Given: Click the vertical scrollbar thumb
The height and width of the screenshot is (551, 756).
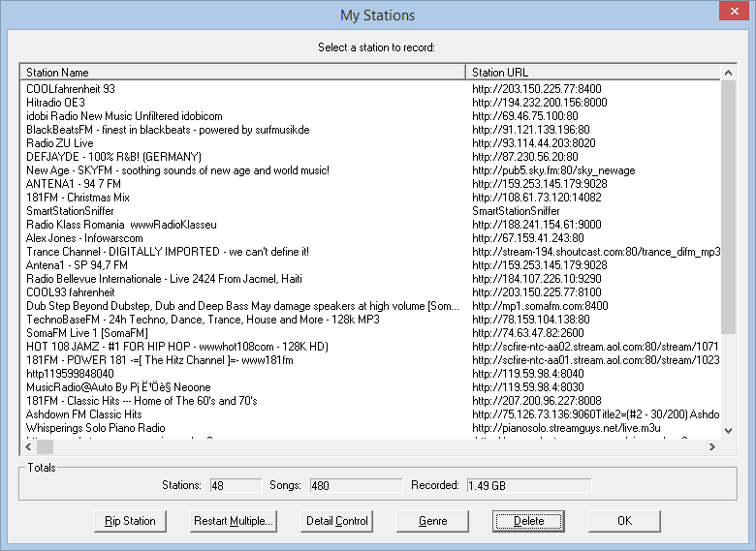Looking at the screenshot, I should [x=728, y=207].
